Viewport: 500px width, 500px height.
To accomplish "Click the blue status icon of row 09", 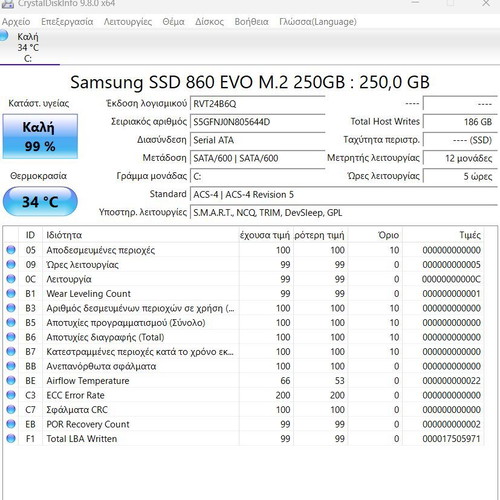I will (11, 264).
